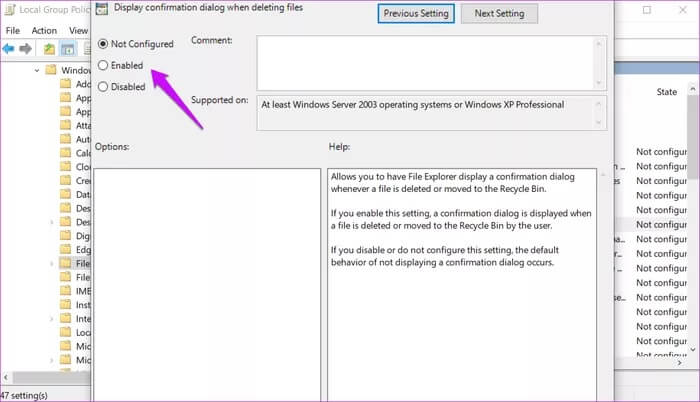Image resolution: width=700 pixels, height=402 pixels.
Task: Select the Disabled radio button
Action: (x=103, y=87)
